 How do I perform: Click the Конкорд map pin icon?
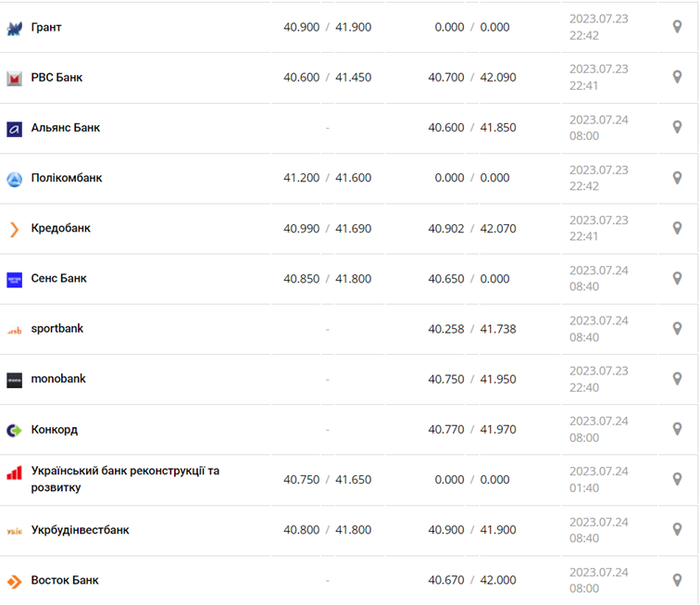click(677, 429)
